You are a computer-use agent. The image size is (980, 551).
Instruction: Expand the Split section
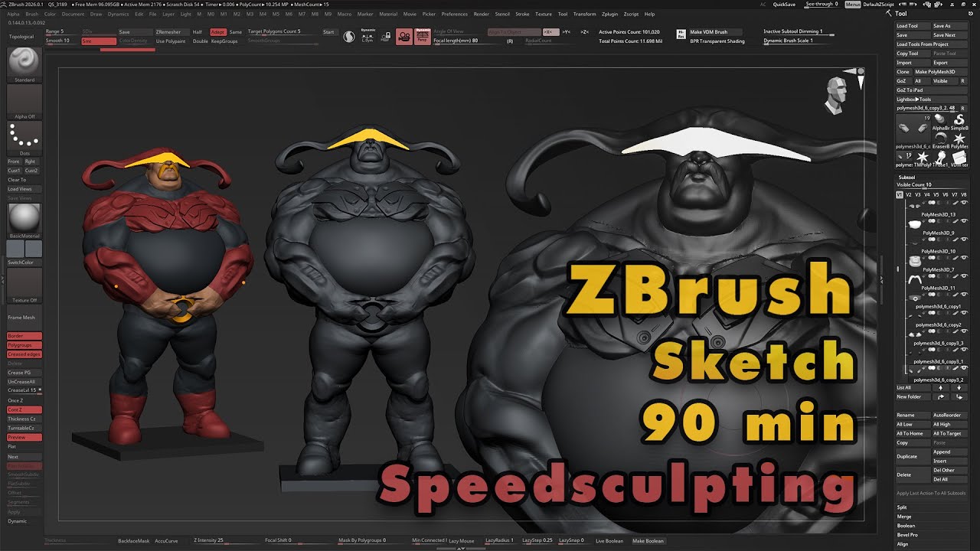click(903, 507)
